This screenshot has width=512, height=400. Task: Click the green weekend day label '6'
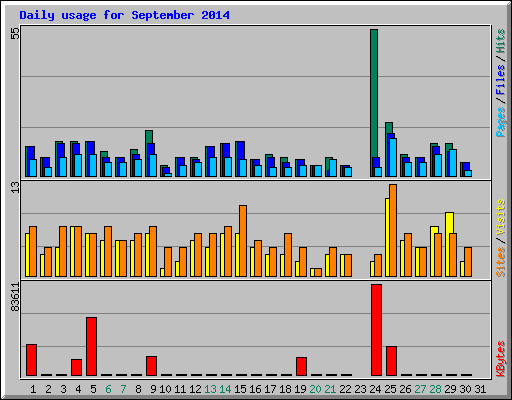pyautogui.click(x=108, y=389)
